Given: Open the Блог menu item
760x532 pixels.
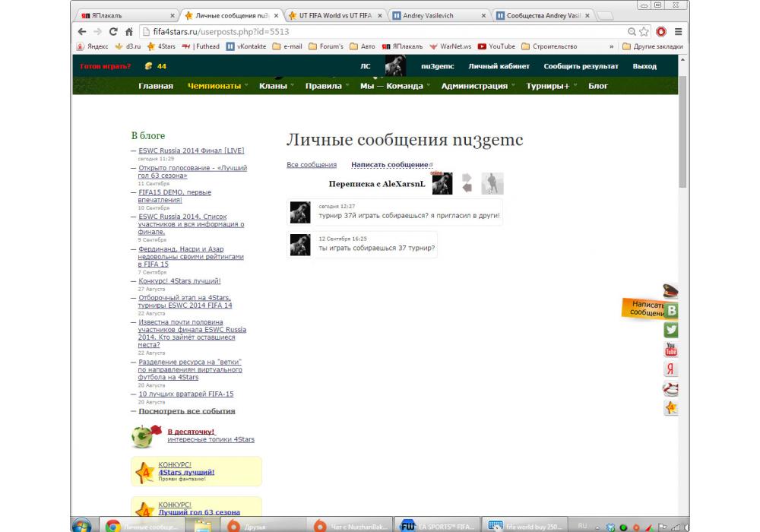Looking at the screenshot, I should (598, 86).
